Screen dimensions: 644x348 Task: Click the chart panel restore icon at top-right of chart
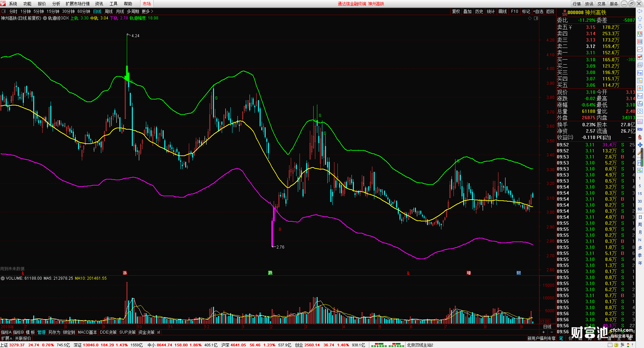tap(536, 18)
